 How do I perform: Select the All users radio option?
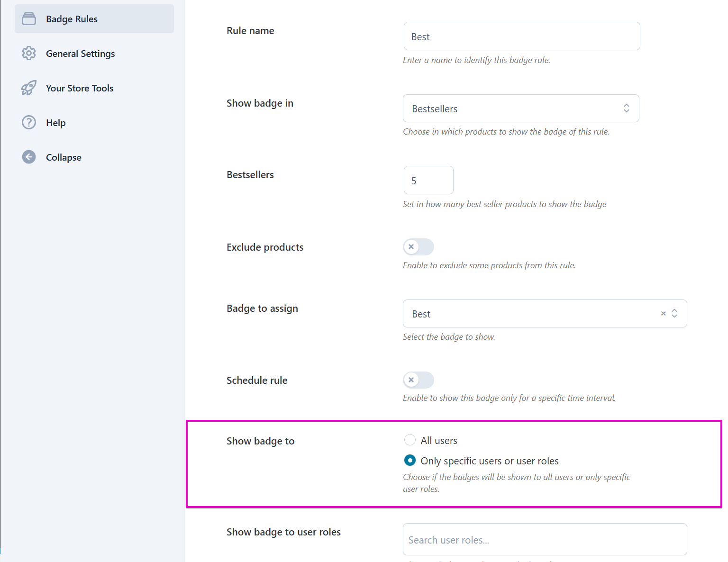[x=410, y=440]
